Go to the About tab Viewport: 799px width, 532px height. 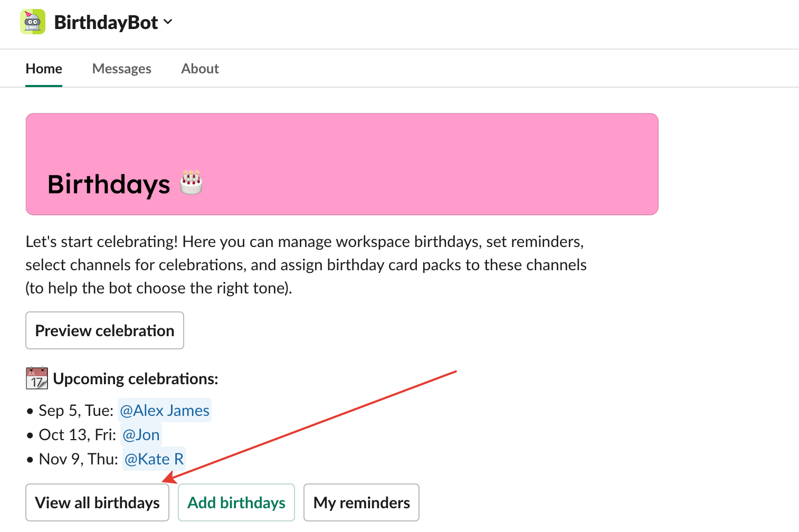[x=199, y=69]
